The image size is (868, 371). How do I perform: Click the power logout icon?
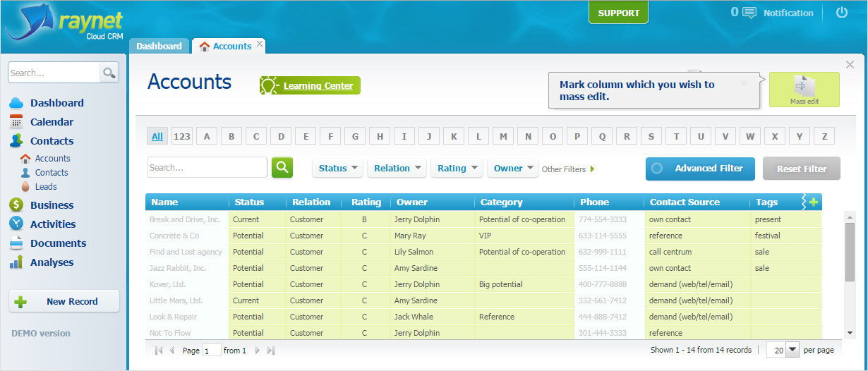[x=841, y=13]
